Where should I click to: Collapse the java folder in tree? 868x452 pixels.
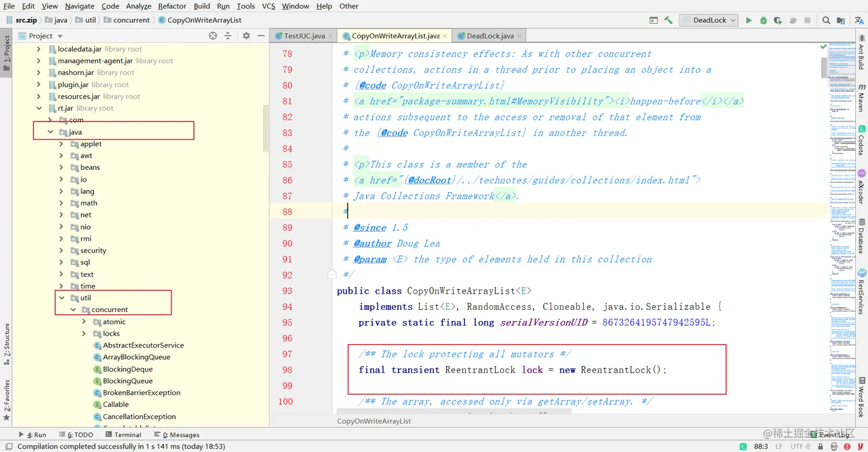[51, 132]
